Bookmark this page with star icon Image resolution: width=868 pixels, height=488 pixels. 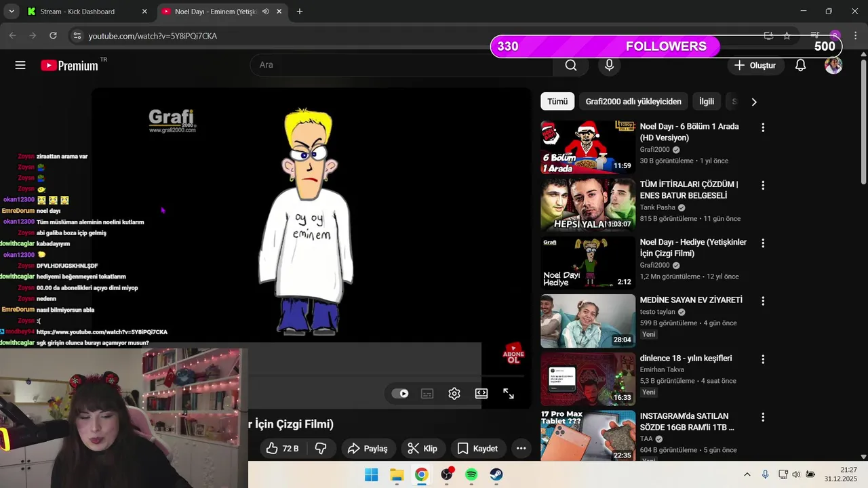coord(787,35)
